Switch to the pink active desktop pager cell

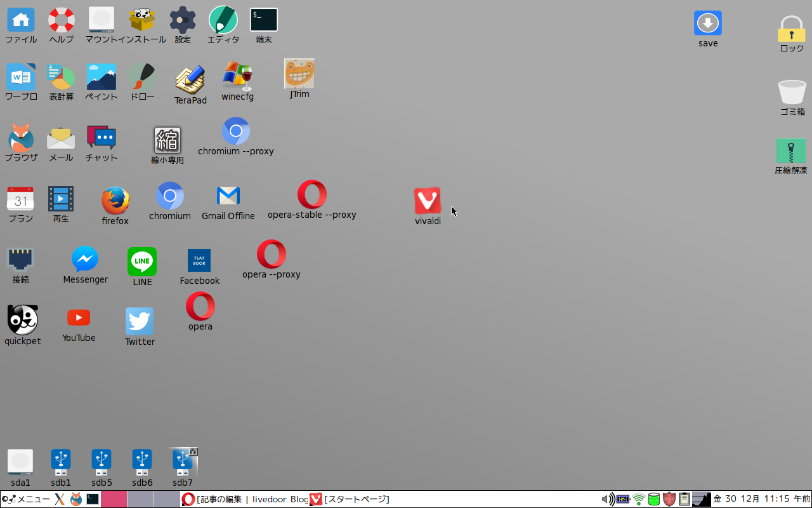[114, 499]
